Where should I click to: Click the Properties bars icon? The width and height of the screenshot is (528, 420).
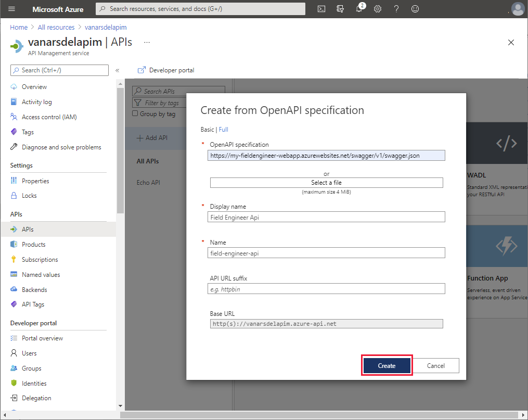[14, 181]
